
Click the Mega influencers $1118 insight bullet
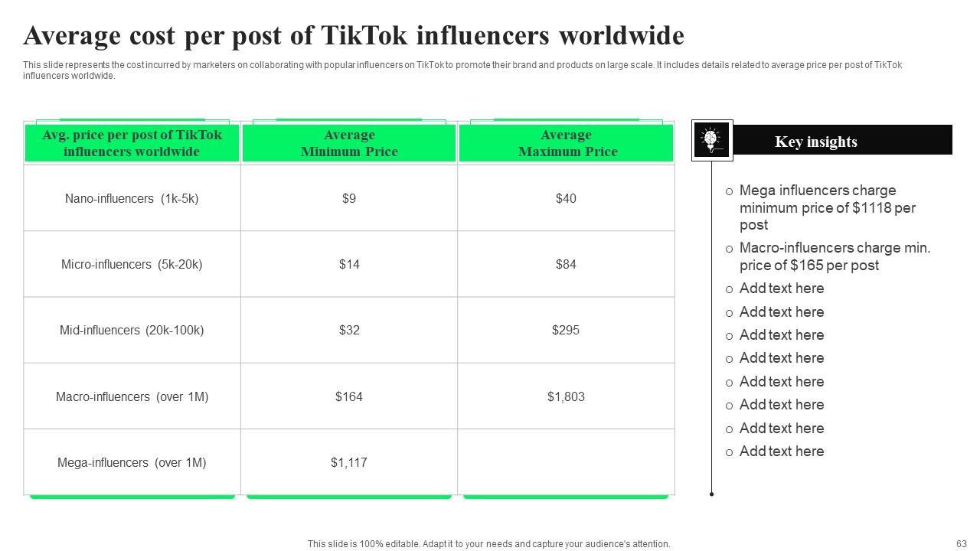pos(827,207)
